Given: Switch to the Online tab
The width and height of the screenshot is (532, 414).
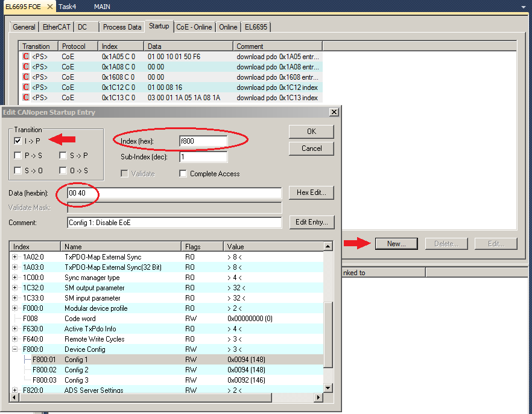Looking at the screenshot, I should click(x=228, y=27).
